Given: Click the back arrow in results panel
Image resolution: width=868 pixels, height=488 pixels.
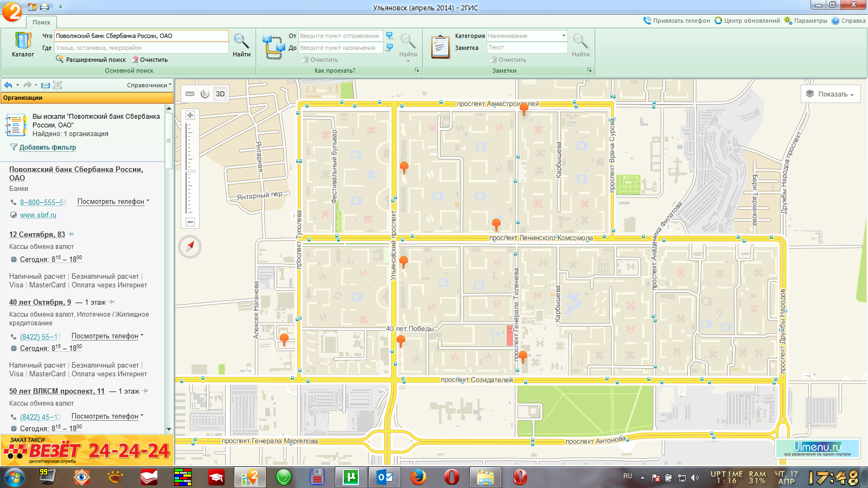Looking at the screenshot, I should tap(8, 85).
